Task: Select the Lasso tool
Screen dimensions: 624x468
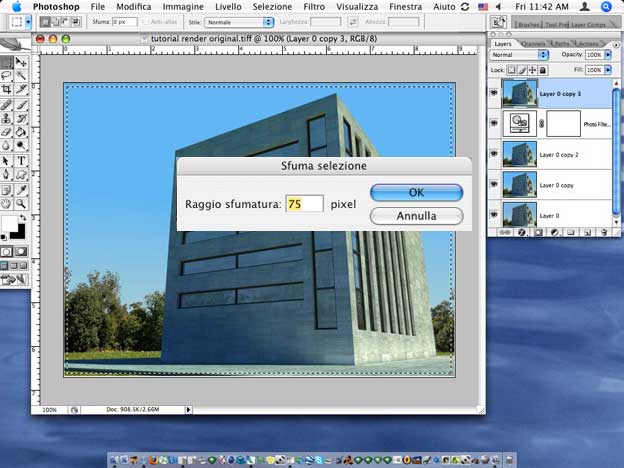Action: click(x=7, y=75)
